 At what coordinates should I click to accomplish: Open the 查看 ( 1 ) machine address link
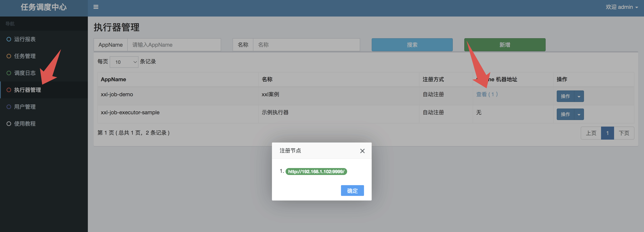pyautogui.click(x=487, y=94)
